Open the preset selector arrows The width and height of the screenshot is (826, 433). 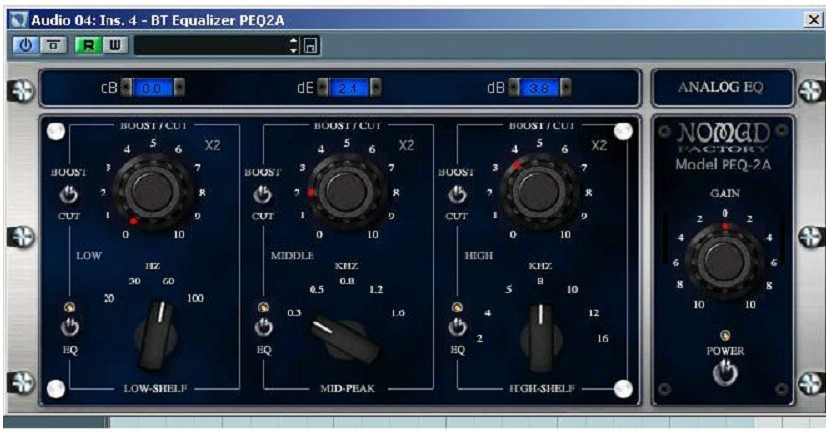pyautogui.click(x=293, y=45)
